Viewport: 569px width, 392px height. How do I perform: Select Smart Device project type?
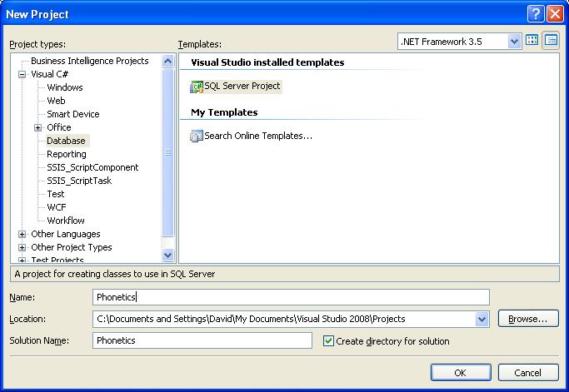coord(73,114)
